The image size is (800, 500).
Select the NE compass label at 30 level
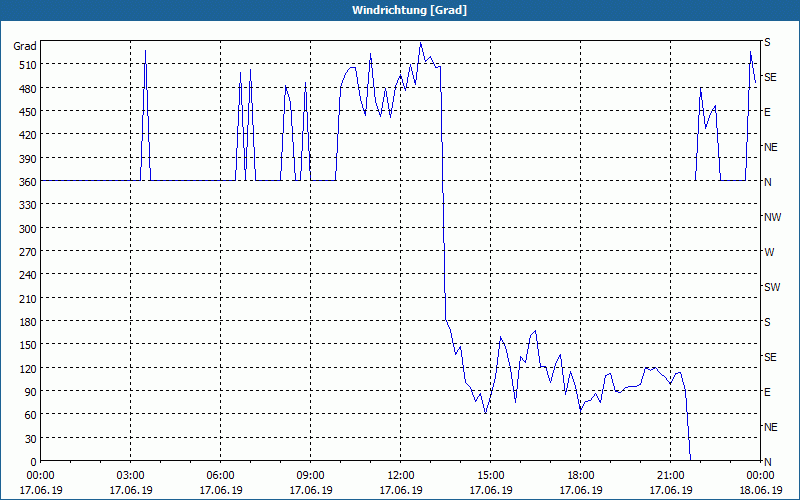tap(771, 427)
